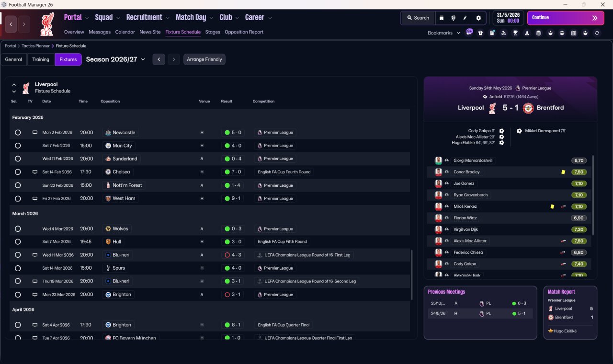This screenshot has width=613, height=364.
Task: Click Virgil van Dijk's 7,30 rating badge
Action: tap(579, 229)
